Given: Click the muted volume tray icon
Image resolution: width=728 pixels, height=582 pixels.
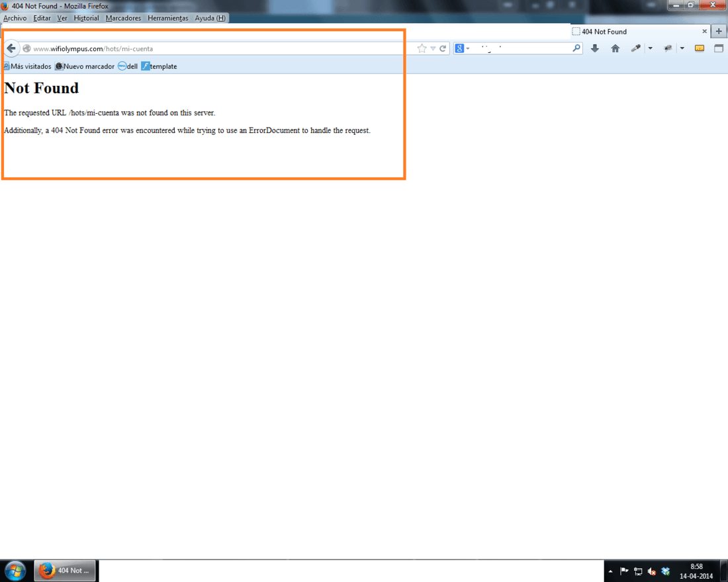Looking at the screenshot, I should (651, 571).
